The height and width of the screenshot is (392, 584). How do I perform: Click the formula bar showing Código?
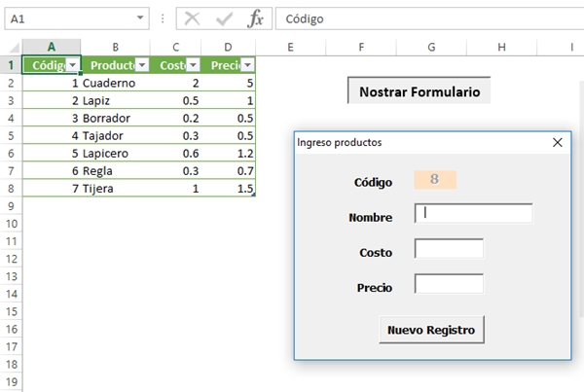428,19
